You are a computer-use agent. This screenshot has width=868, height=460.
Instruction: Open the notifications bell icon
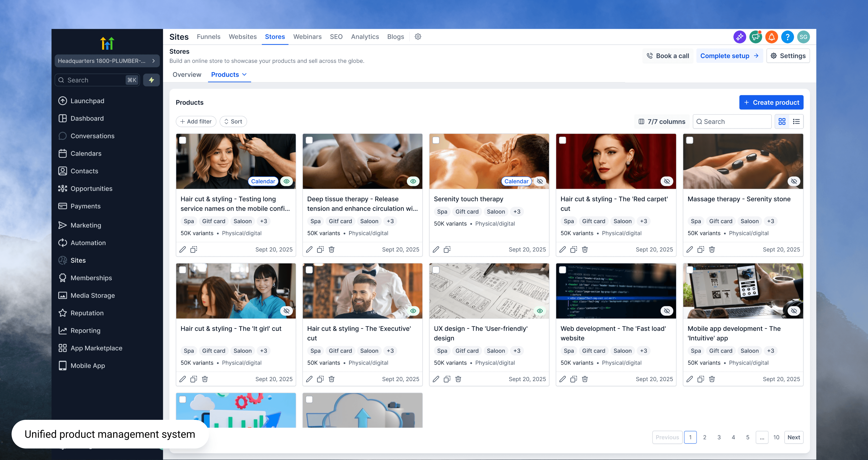pos(771,37)
